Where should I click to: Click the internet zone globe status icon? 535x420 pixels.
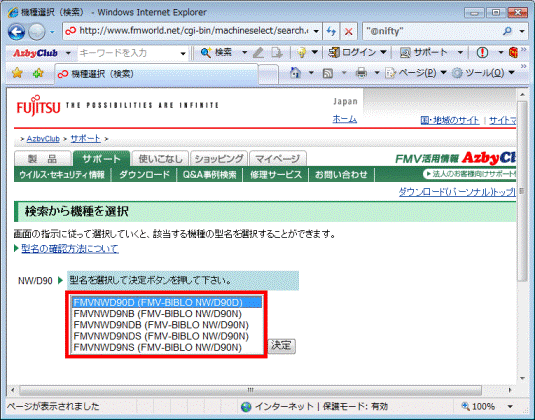pyautogui.click(x=246, y=407)
